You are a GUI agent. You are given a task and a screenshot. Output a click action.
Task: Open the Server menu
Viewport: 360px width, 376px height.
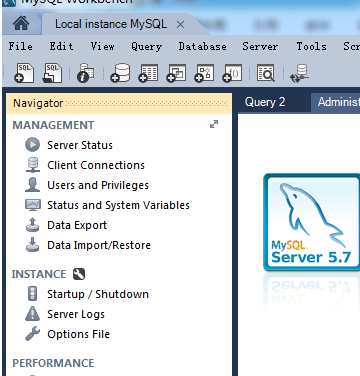260,46
